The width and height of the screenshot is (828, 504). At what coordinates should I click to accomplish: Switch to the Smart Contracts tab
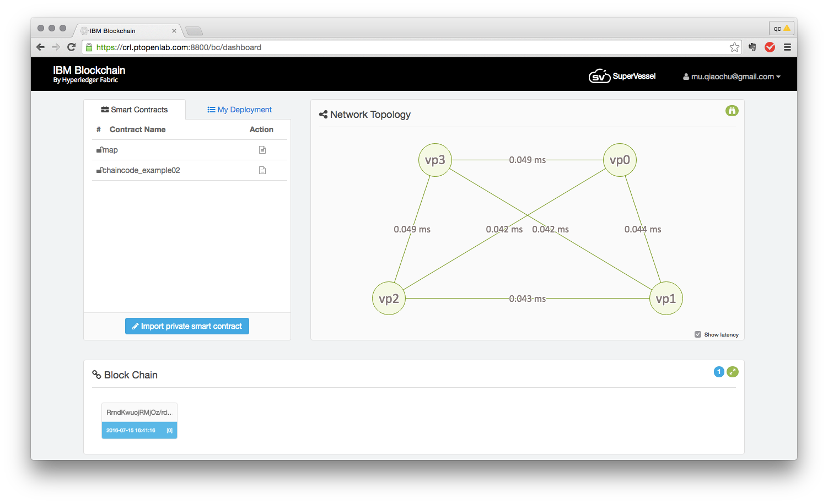135,110
